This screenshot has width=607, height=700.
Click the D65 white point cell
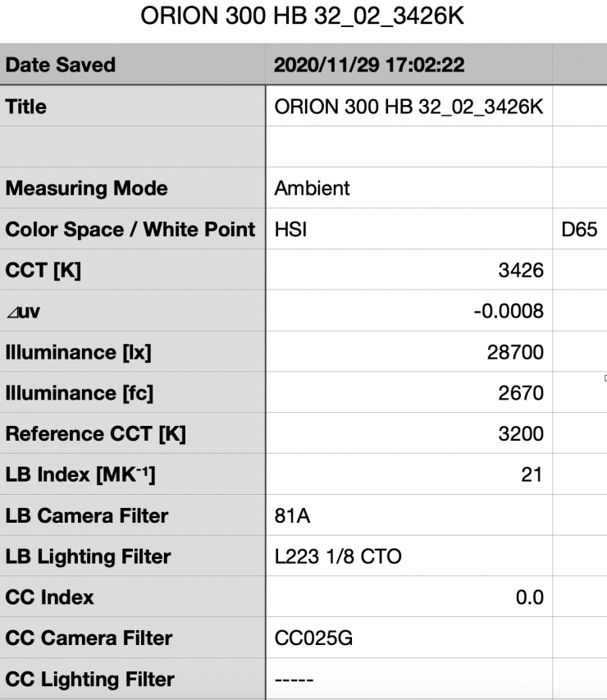577,229
